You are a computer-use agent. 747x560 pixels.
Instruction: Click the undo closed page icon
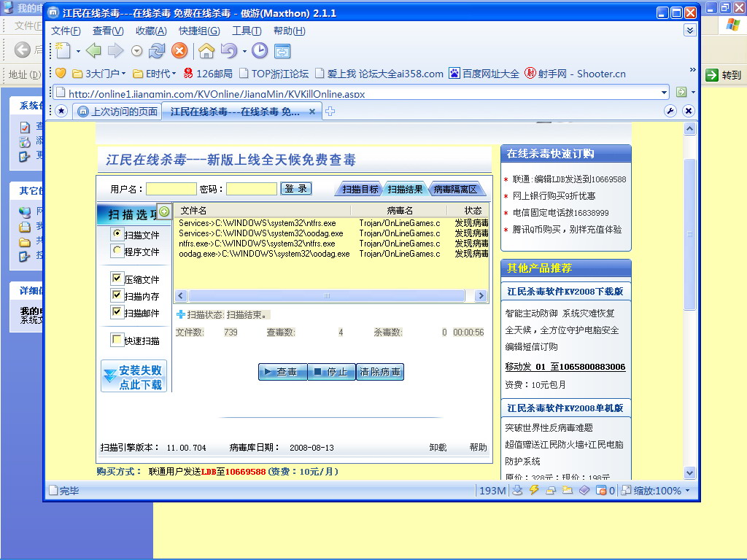pyautogui.click(x=229, y=50)
